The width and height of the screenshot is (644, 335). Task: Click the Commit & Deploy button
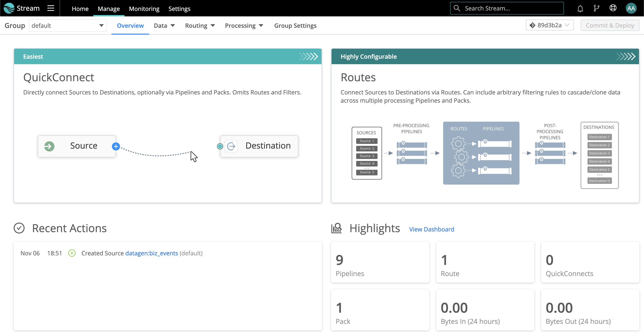coord(610,25)
